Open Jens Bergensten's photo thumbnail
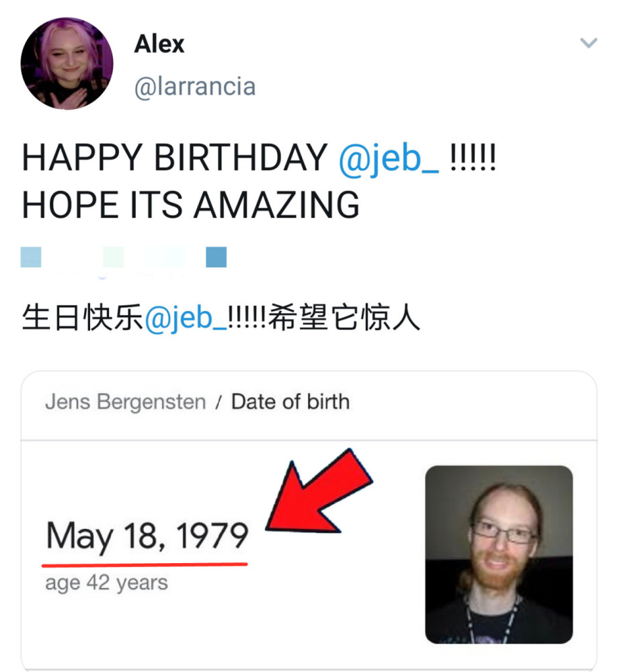 tap(499, 554)
